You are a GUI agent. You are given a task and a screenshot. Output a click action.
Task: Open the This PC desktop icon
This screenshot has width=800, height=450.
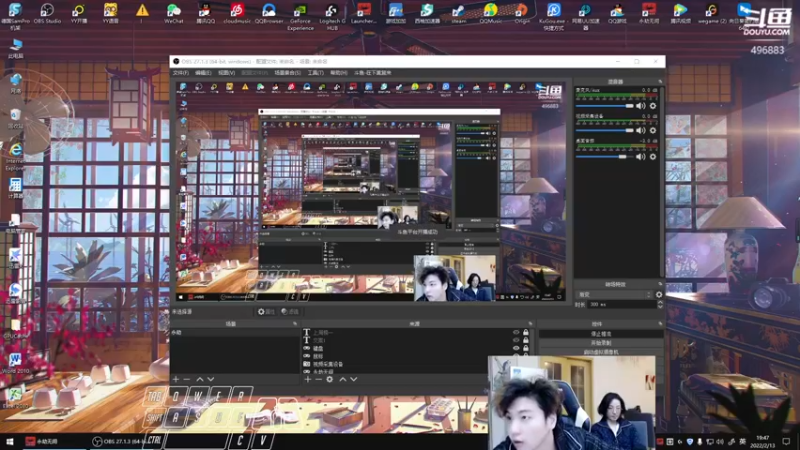(x=15, y=48)
